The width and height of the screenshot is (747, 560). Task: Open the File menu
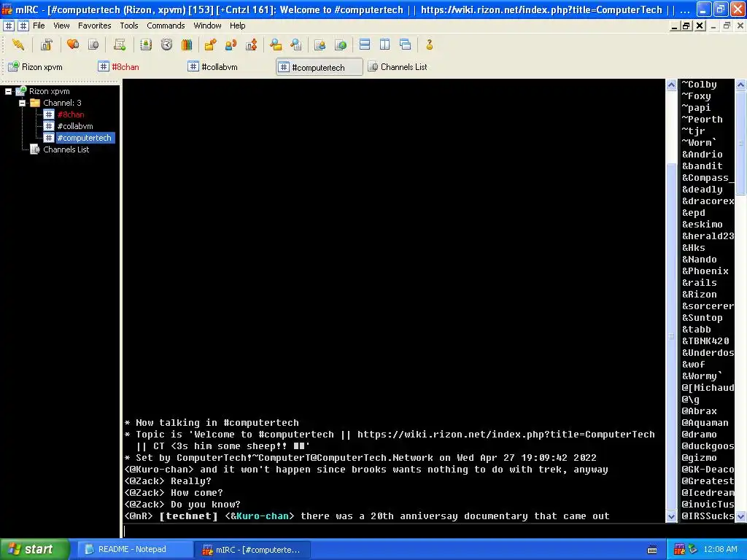coord(39,26)
